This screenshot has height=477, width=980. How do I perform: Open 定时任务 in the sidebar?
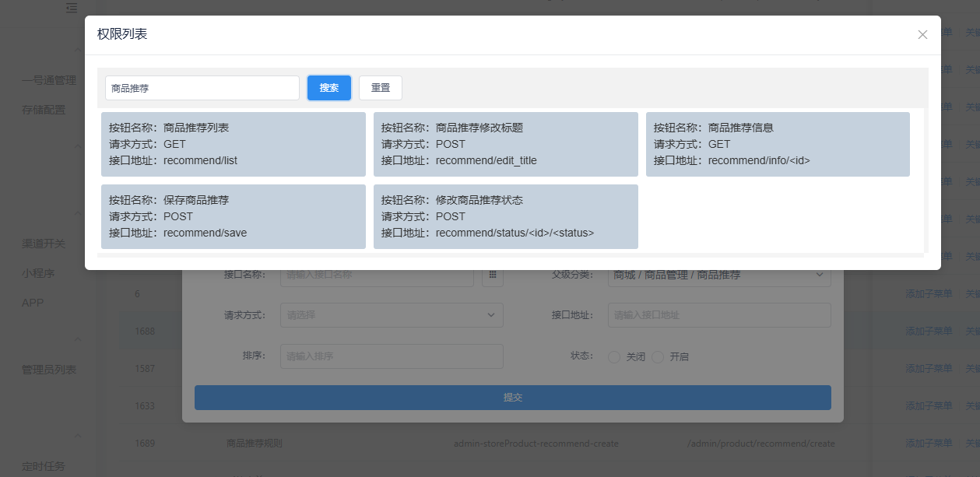(x=44, y=466)
